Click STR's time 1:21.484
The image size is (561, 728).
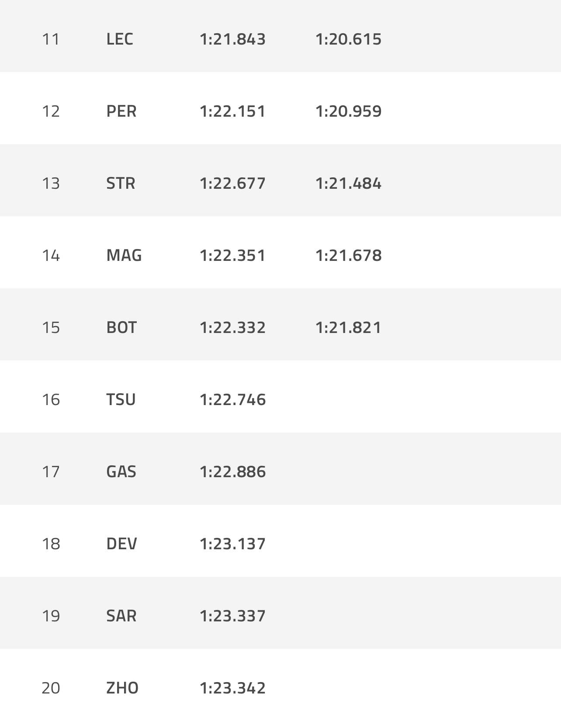click(348, 183)
